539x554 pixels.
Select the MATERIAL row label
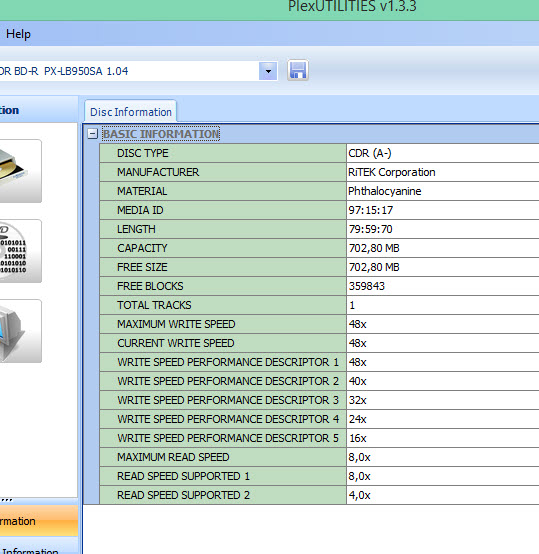click(x=142, y=191)
